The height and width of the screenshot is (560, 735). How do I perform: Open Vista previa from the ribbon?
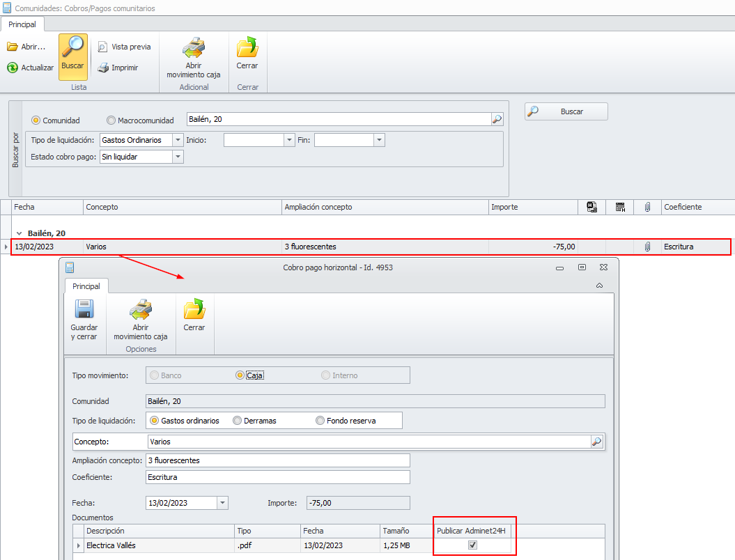tap(124, 47)
